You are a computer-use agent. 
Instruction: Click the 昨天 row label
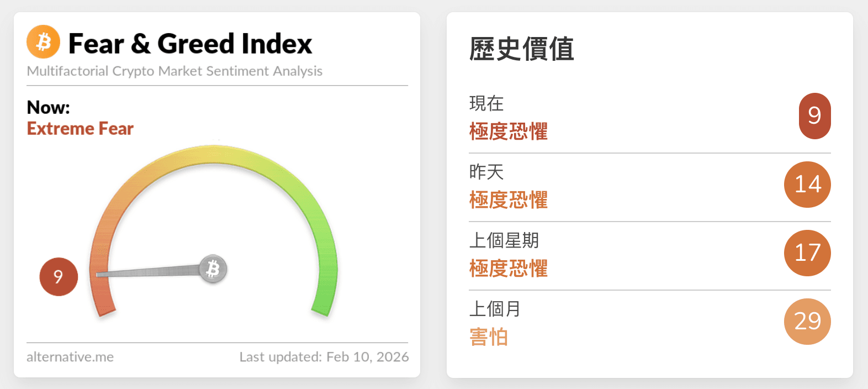pyautogui.click(x=486, y=172)
